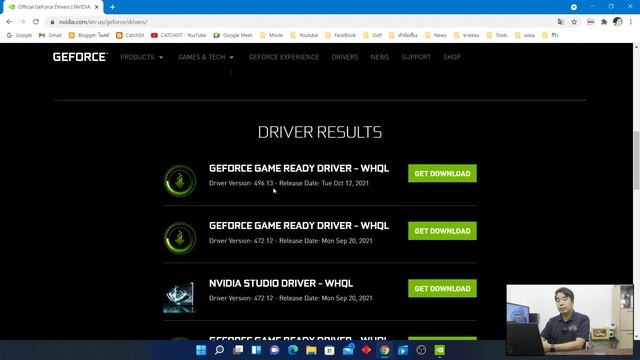Screen dimensions: 640x360
Task: Open the Extensions puzzle icon
Action: [x=604, y=22]
